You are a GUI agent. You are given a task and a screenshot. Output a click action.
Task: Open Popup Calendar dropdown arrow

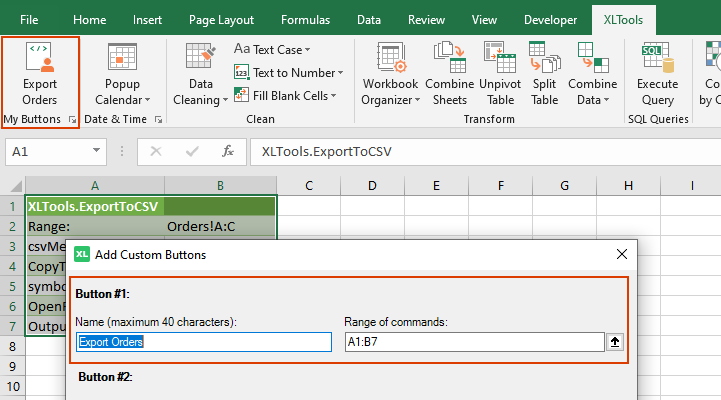coord(148,100)
